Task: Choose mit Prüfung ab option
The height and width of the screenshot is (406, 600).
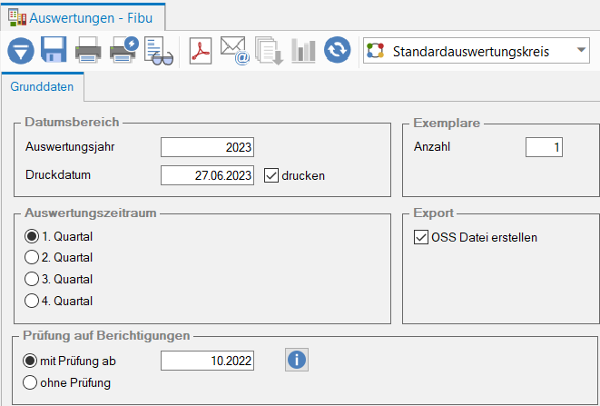Action: (30, 360)
